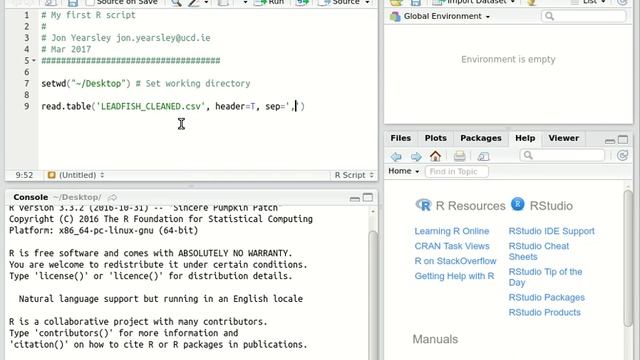Viewport: 640px width, 360px height.
Task: Click the Console tab label
Action: click(31, 197)
